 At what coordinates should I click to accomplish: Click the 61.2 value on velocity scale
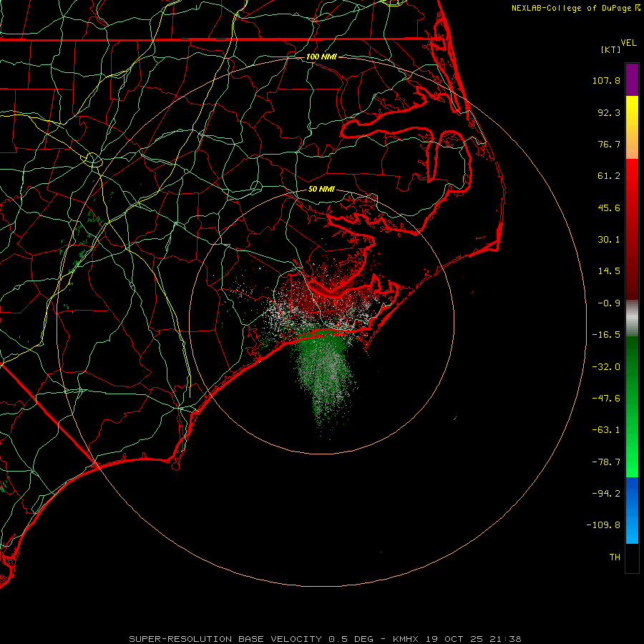[609, 176]
